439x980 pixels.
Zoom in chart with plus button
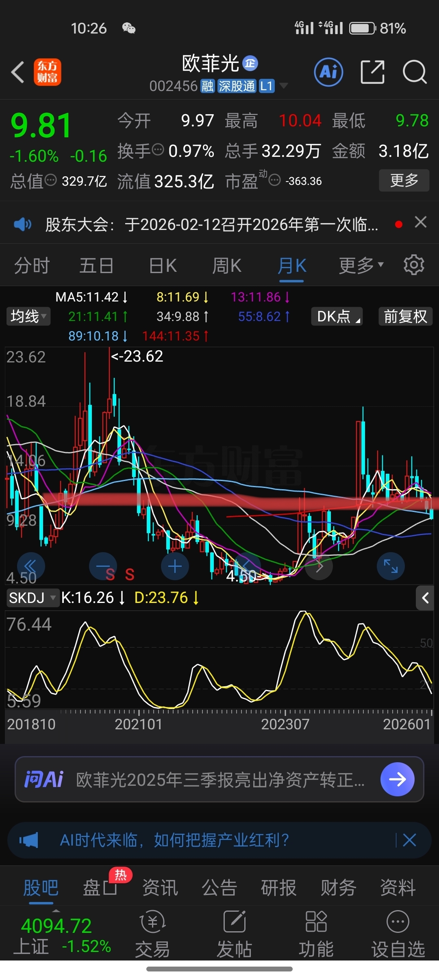tap(175, 566)
